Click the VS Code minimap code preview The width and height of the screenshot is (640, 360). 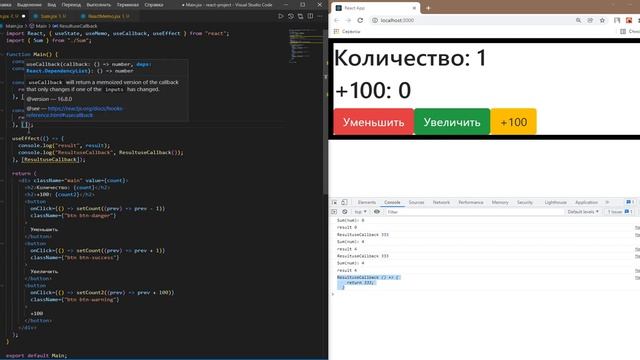point(306,45)
